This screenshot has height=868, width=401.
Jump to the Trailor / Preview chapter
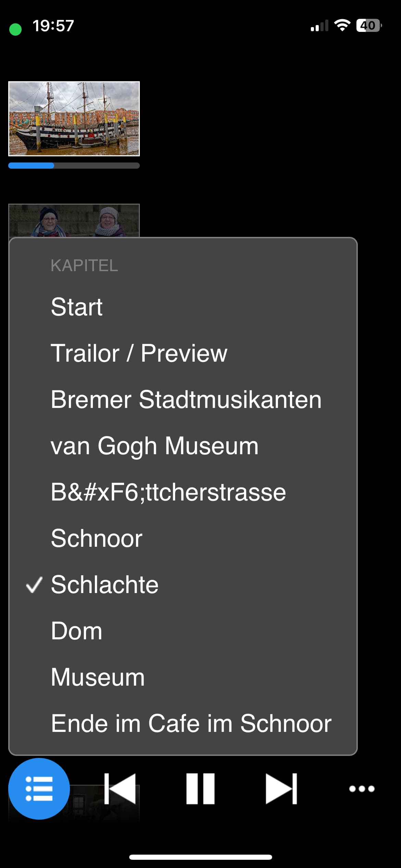[x=183, y=353]
